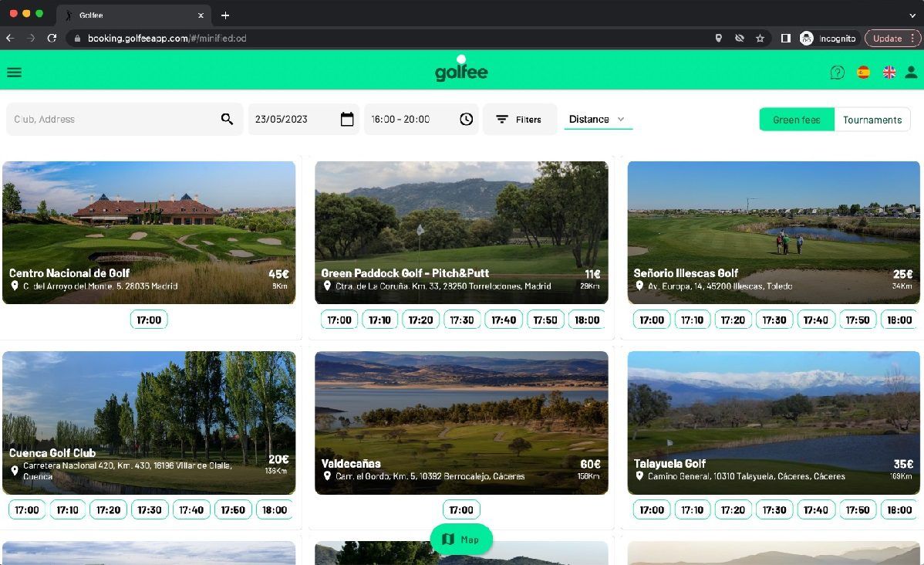The width and height of the screenshot is (924, 565).
Task: Click the site lock icon
Action: (x=77, y=39)
